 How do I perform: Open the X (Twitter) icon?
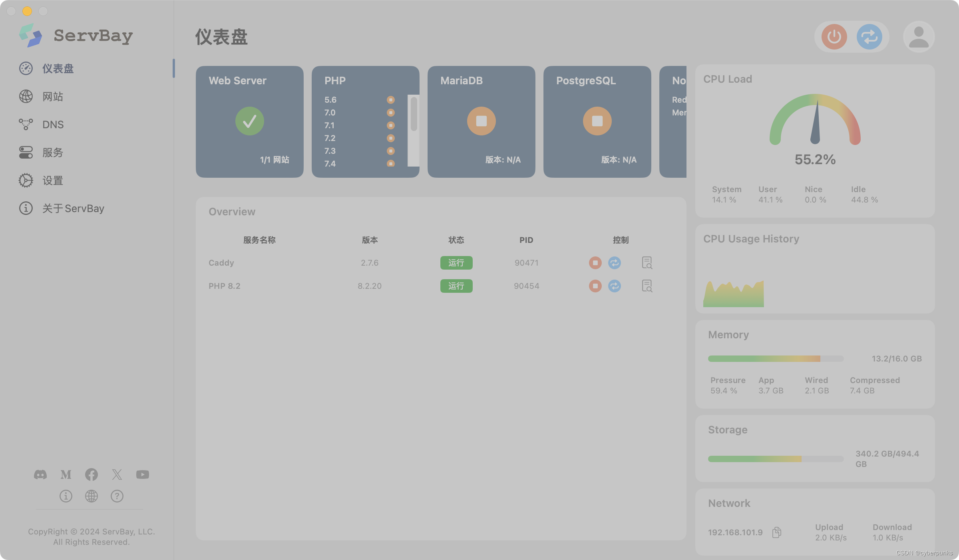(117, 475)
